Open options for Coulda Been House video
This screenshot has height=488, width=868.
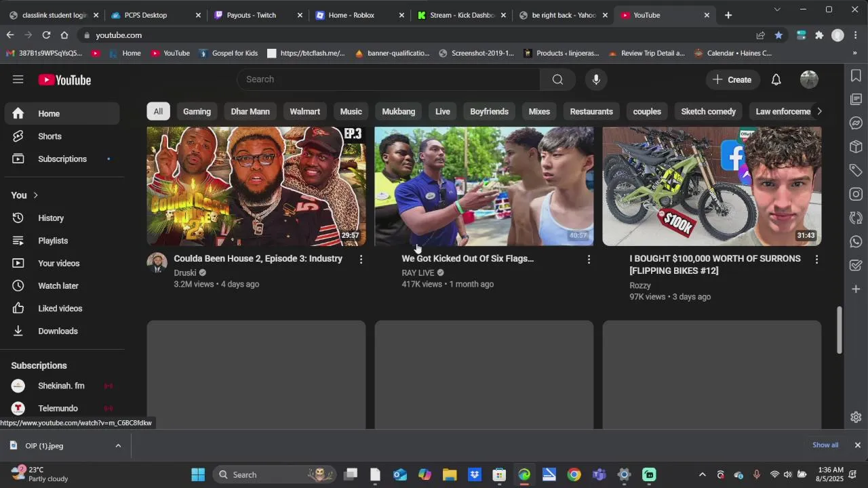point(361,260)
